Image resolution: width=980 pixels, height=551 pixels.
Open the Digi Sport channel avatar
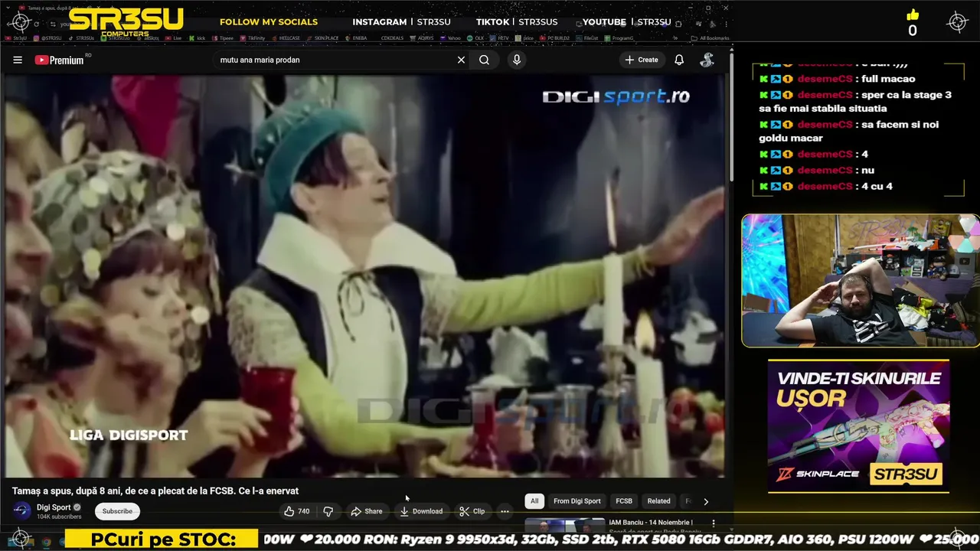coord(21,510)
